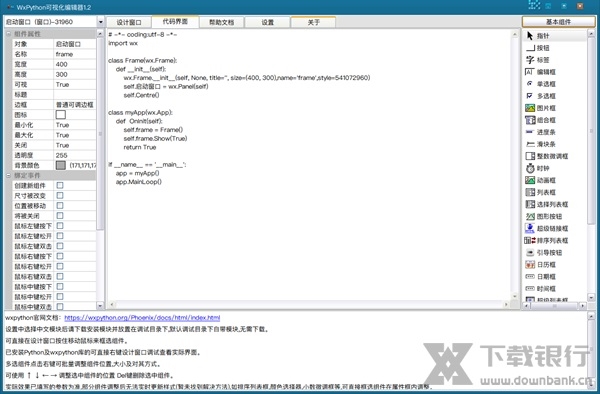Select the 时间框 time picker component

541,289
